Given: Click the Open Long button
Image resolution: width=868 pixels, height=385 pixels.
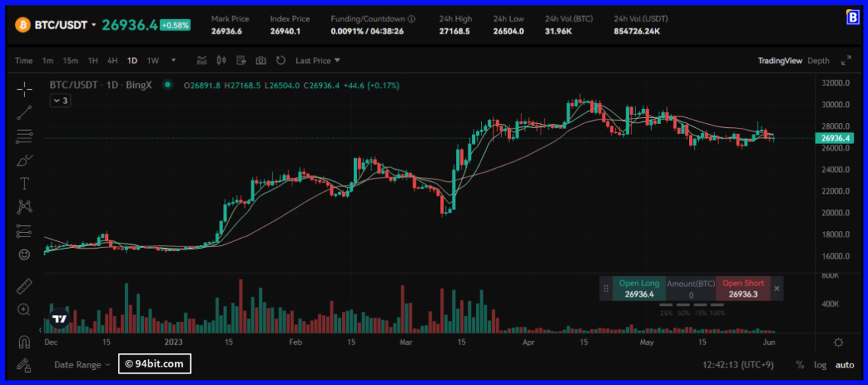Looking at the screenshot, I should coord(639,288).
